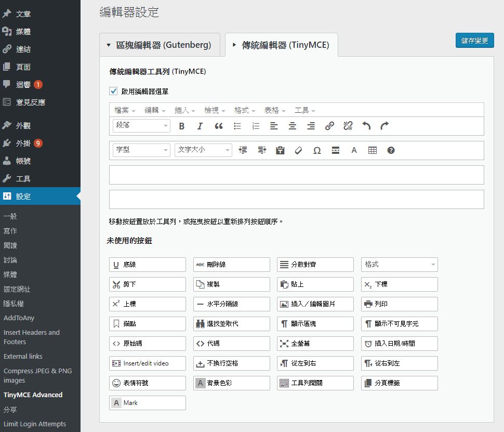Open the 編輯 editor menu
Screen dimensions: 504x432
(x=155, y=110)
